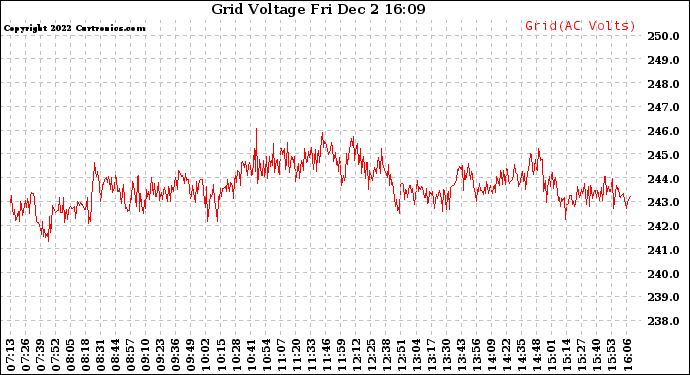Click the 14:22 time label
This screenshot has height=375, width=690.
point(505,355)
